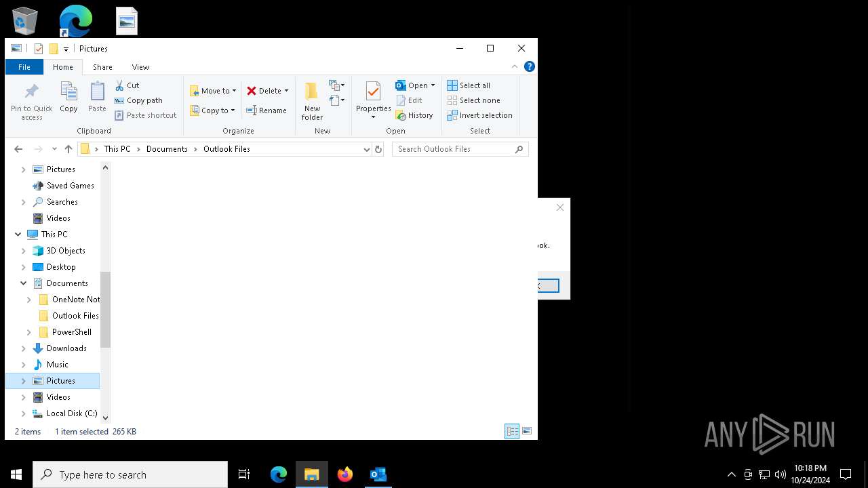This screenshot has height=488, width=868.
Task: Open volume control in system tray
Action: click(x=781, y=474)
